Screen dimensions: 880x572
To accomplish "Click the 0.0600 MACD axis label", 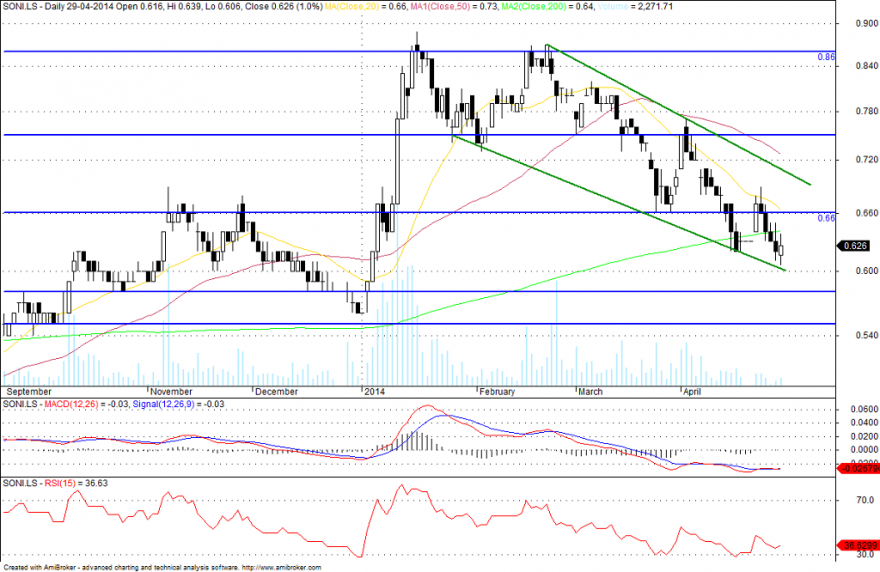I will (864, 409).
